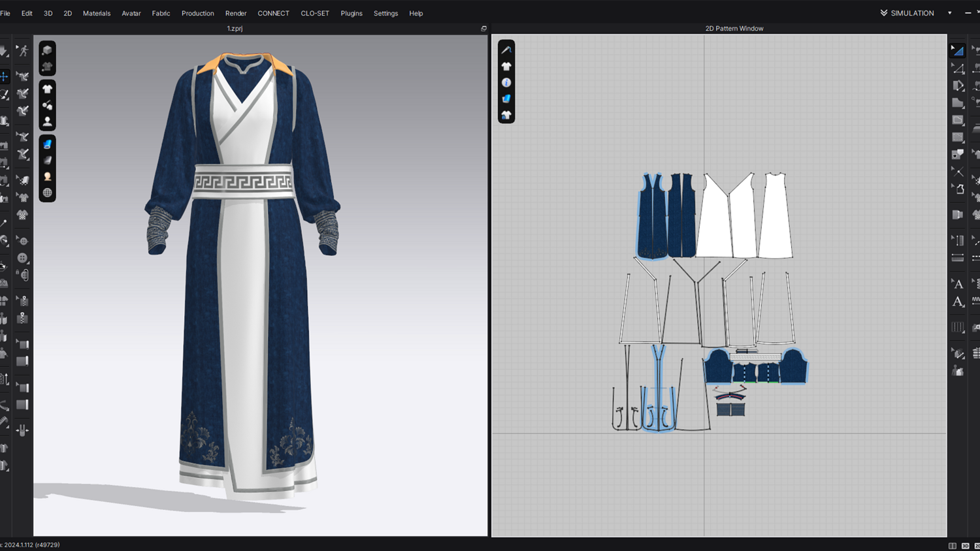980x551 pixels.
Task: Select the seam allowance tool
Action: (958, 215)
